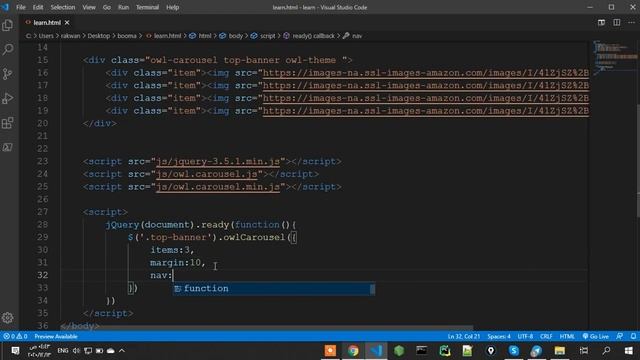Open the Explorer view in activity bar
The width and height of the screenshot is (640, 360).
click(8, 25)
